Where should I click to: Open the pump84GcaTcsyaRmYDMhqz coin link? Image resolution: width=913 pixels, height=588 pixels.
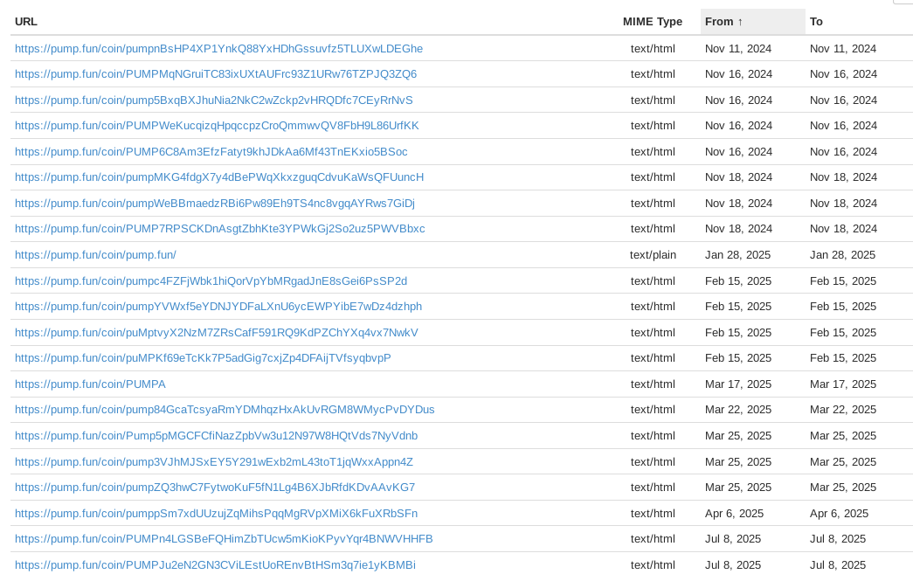(225, 410)
